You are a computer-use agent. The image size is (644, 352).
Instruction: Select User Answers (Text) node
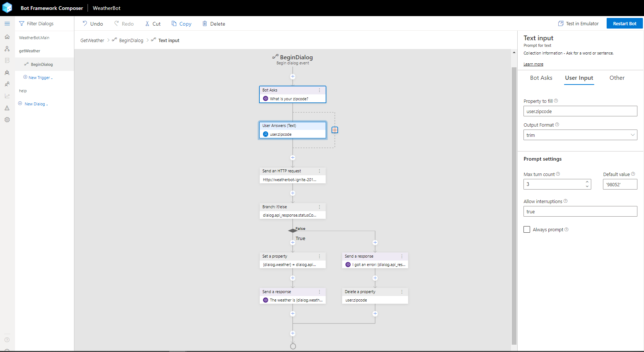pyautogui.click(x=293, y=130)
